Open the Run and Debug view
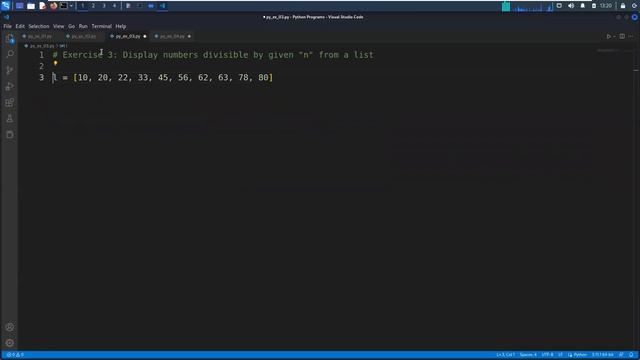Image resolution: width=640 pixels, height=360 pixels. pos(10,86)
